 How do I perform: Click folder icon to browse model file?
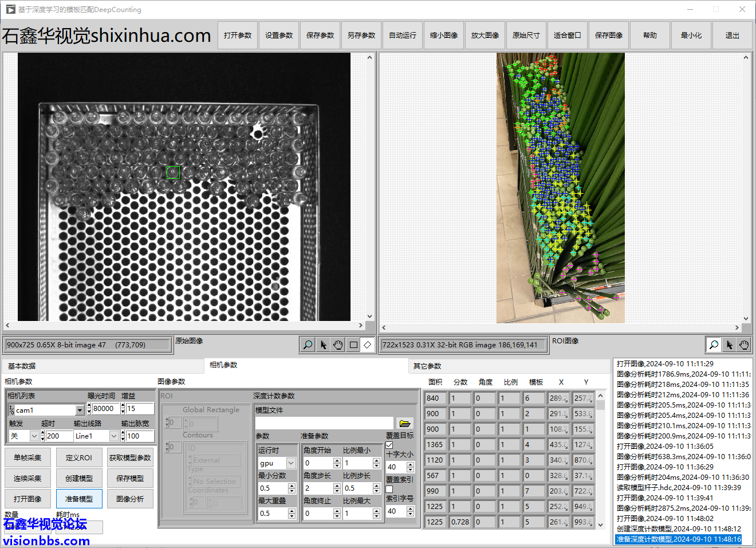[x=405, y=424]
